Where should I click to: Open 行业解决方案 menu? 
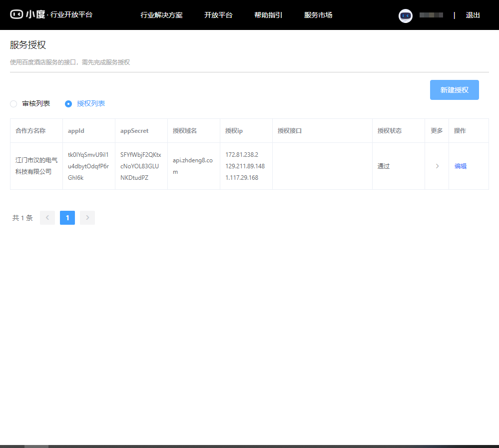[x=161, y=15]
